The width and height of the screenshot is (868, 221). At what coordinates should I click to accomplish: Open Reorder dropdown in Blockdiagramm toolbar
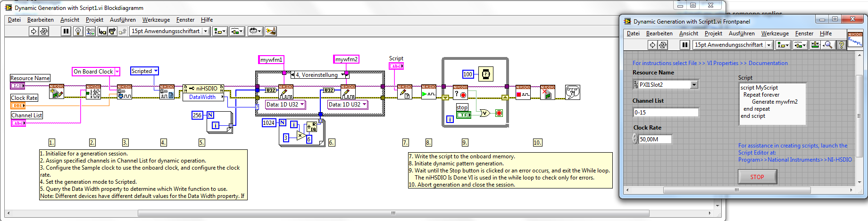[255, 31]
